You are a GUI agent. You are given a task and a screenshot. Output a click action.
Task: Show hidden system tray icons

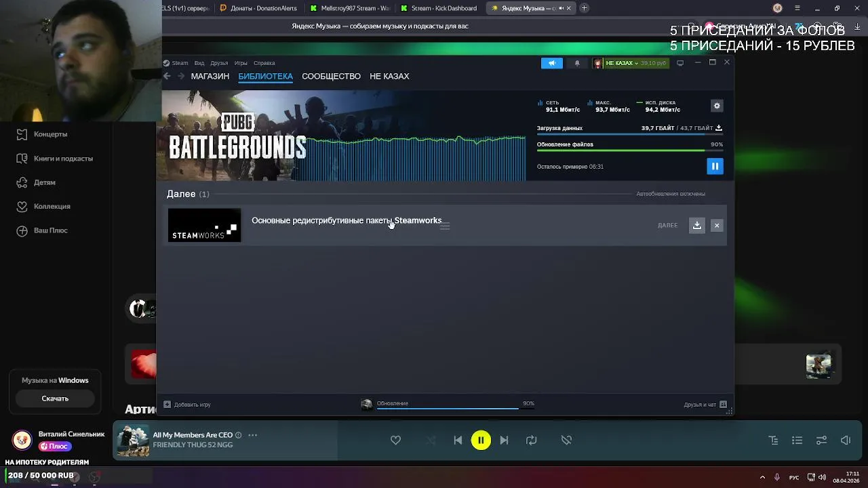(x=762, y=477)
